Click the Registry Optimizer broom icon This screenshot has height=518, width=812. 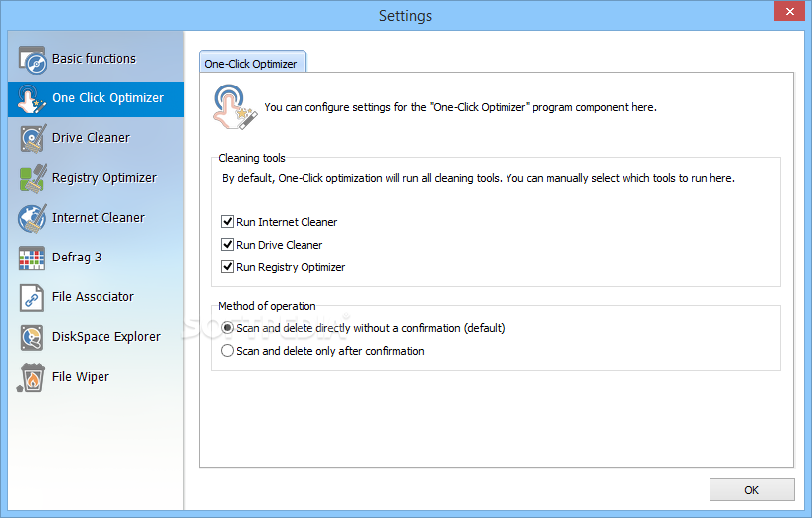33,179
